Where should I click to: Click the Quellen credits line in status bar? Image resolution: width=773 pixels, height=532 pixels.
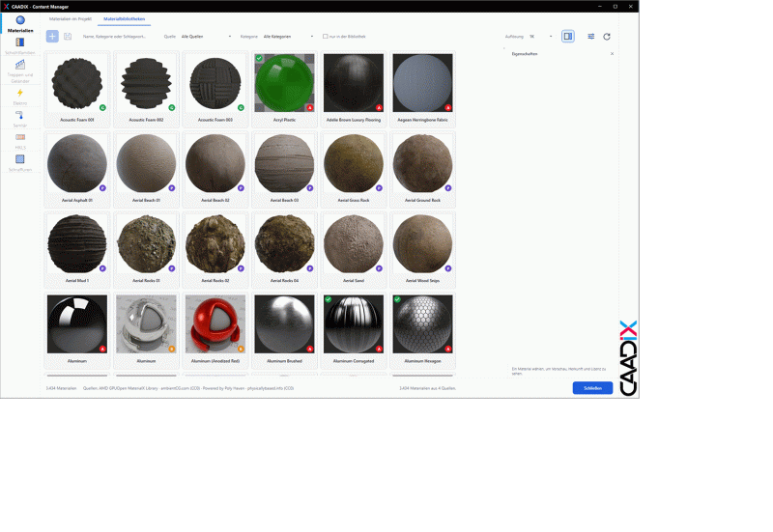pos(188,388)
